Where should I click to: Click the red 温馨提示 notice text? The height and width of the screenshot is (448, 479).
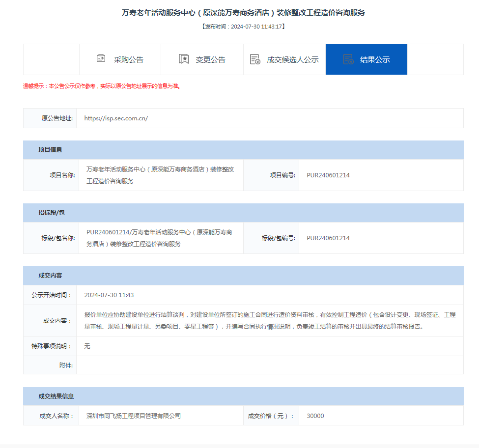coord(102,86)
